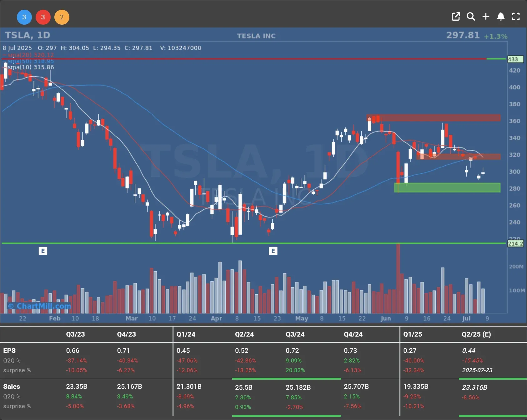
Task: Click the Jun label on time axis
Action: pos(386,318)
